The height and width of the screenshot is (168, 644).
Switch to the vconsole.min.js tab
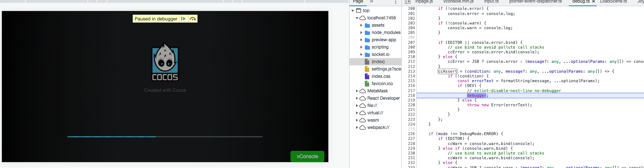tap(458, 1)
